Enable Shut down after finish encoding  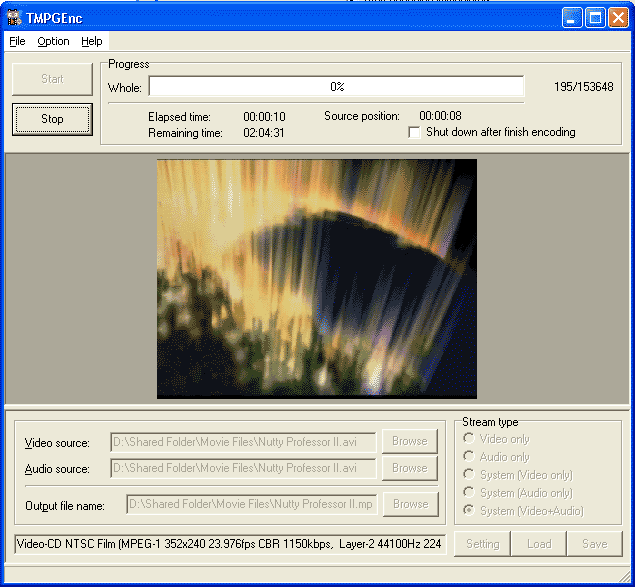pyautogui.click(x=416, y=132)
